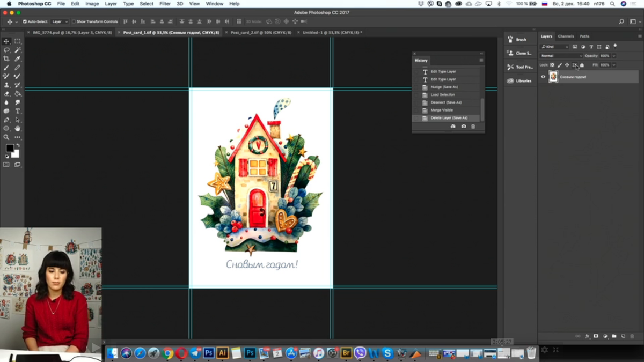Open the Layer menu
Screen dimensions: 644x362
pos(111,4)
